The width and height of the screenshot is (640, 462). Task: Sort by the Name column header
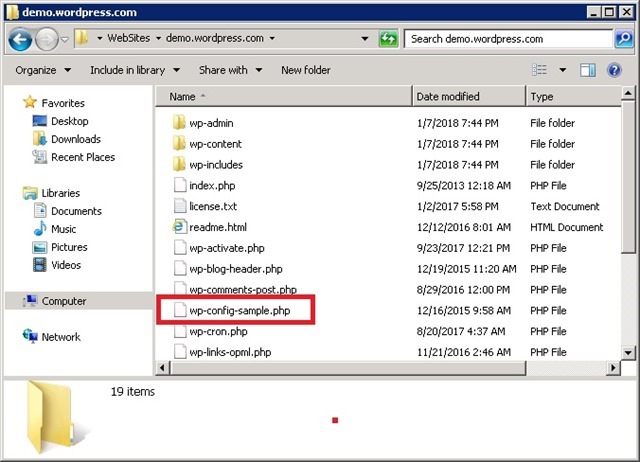click(x=284, y=97)
